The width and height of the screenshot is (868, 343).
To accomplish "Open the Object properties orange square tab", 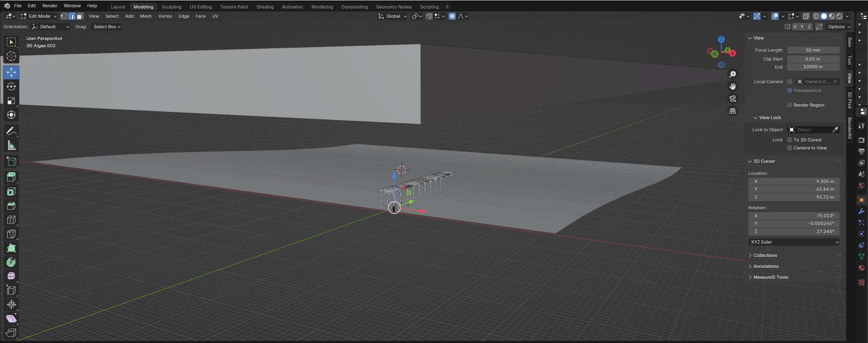I will pos(862,200).
